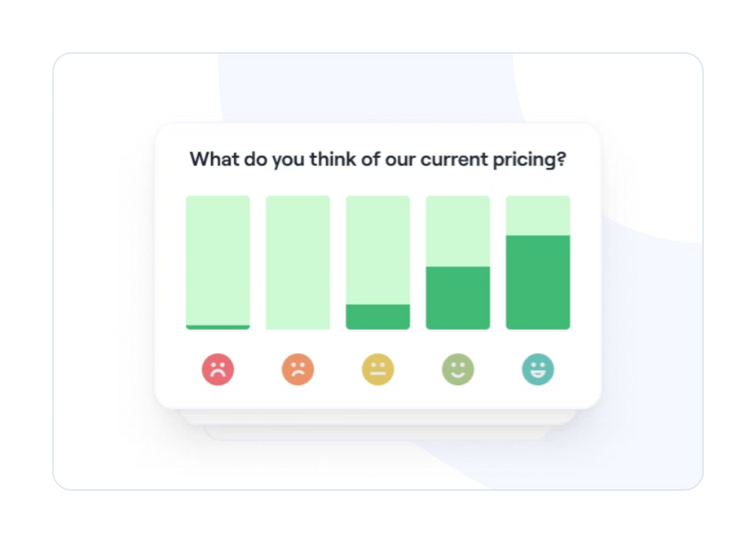Click the dark green fill of the fourth bar
The image size is (756, 543).
[457, 298]
